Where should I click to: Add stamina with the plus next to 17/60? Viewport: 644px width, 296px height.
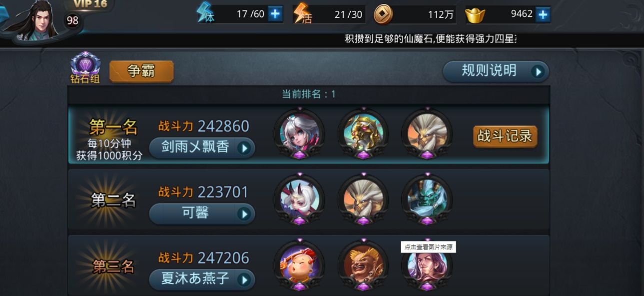[x=275, y=14]
